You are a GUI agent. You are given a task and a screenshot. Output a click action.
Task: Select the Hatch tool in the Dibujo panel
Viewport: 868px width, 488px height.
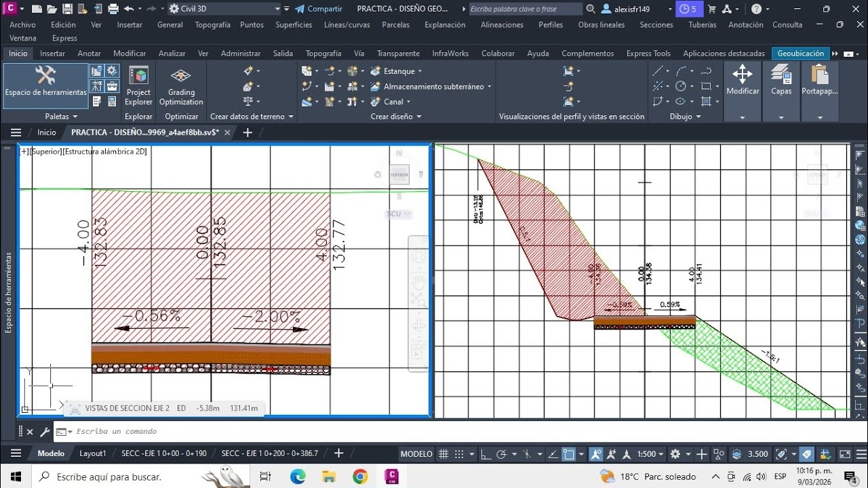tap(706, 102)
